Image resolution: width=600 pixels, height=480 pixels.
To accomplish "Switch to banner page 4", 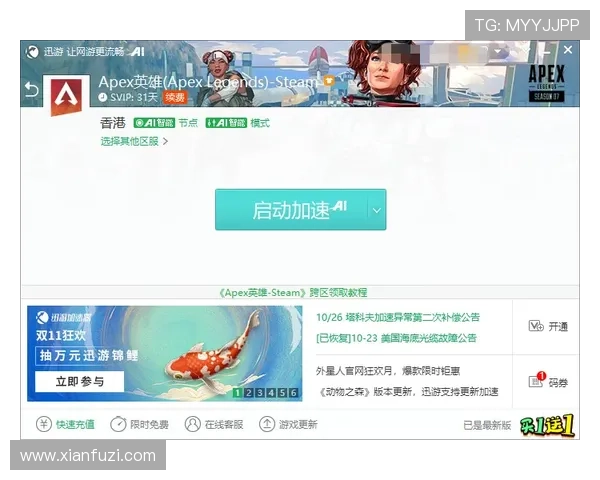I will [271, 392].
